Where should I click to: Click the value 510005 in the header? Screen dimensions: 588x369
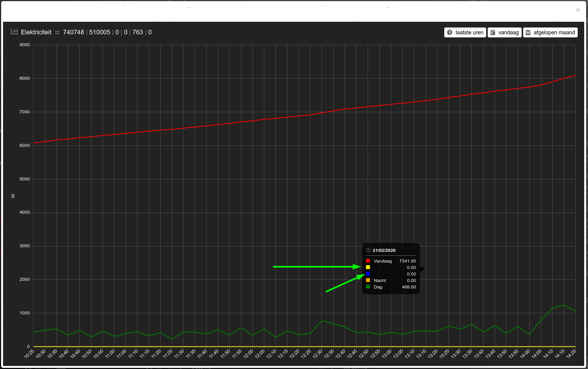[x=100, y=32]
